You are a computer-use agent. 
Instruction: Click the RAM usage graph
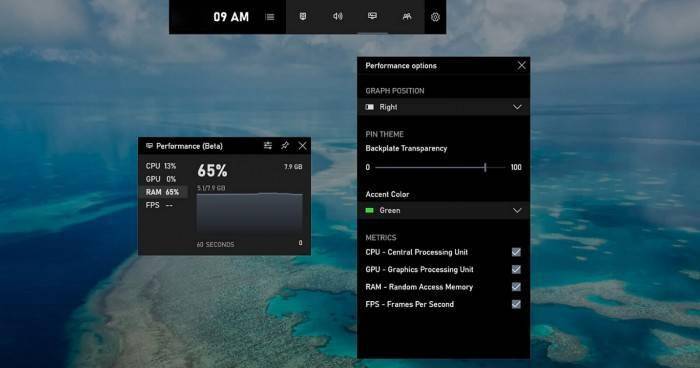[x=250, y=214]
